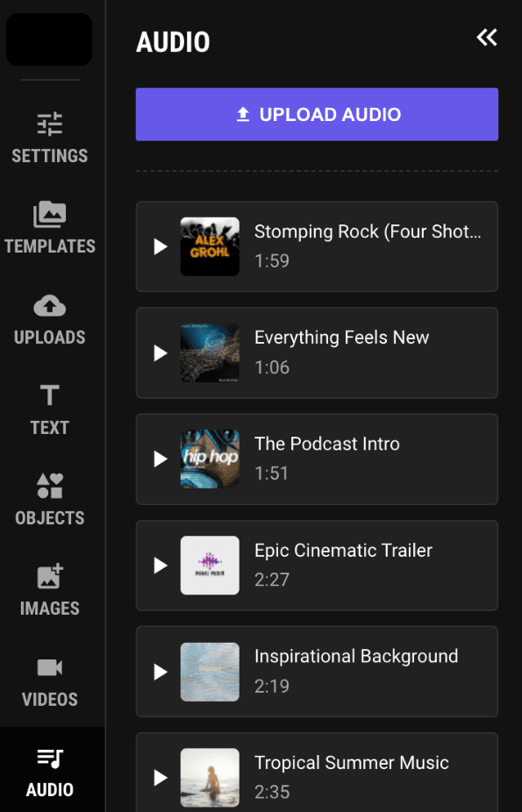
Task: Play The Podcast Intro track preview
Action: [x=161, y=459]
